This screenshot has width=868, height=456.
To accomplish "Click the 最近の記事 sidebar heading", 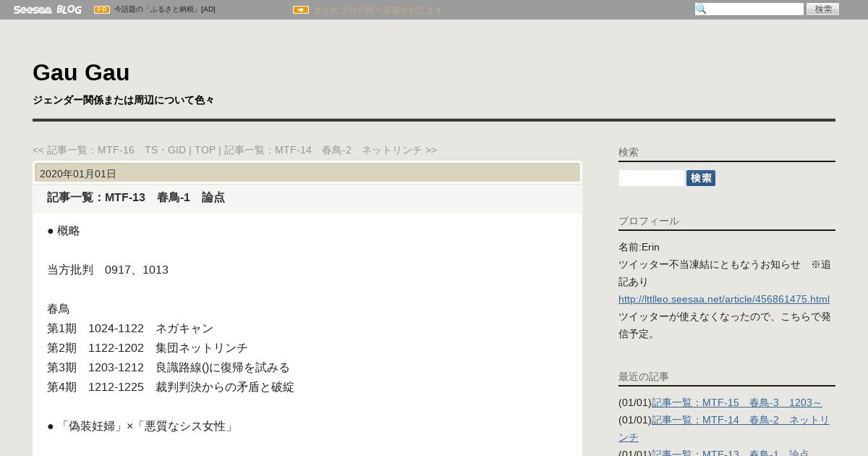I will [644, 376].
